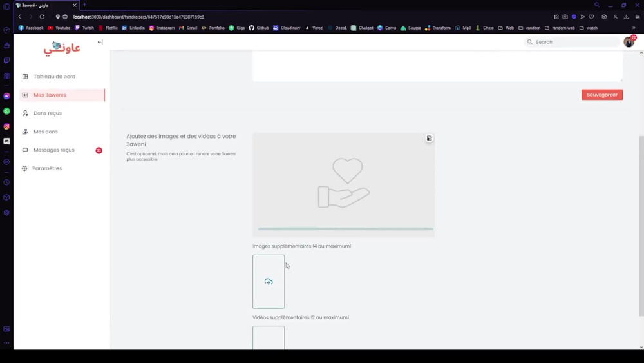Click the Sauvegarder button
644x363 pixels.
pos(601,95)
